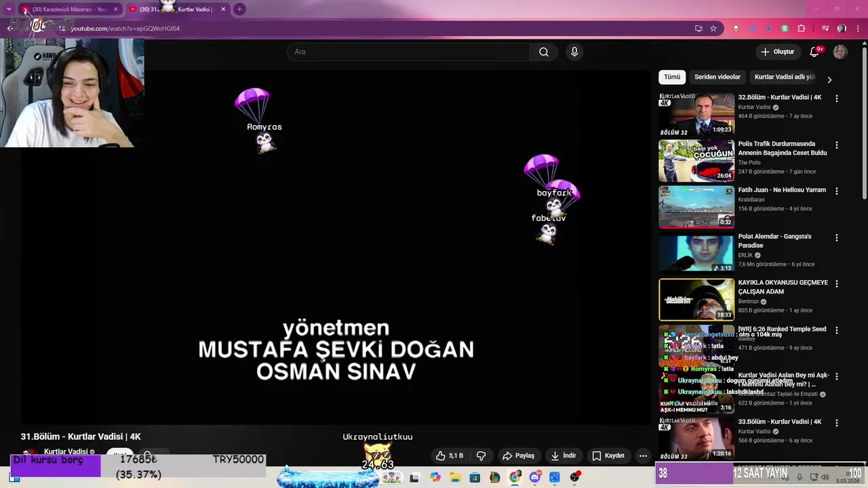This screenshot has width=868, height=488.
Task: Open YouTube notifications bell
Action: coord(815,52)
